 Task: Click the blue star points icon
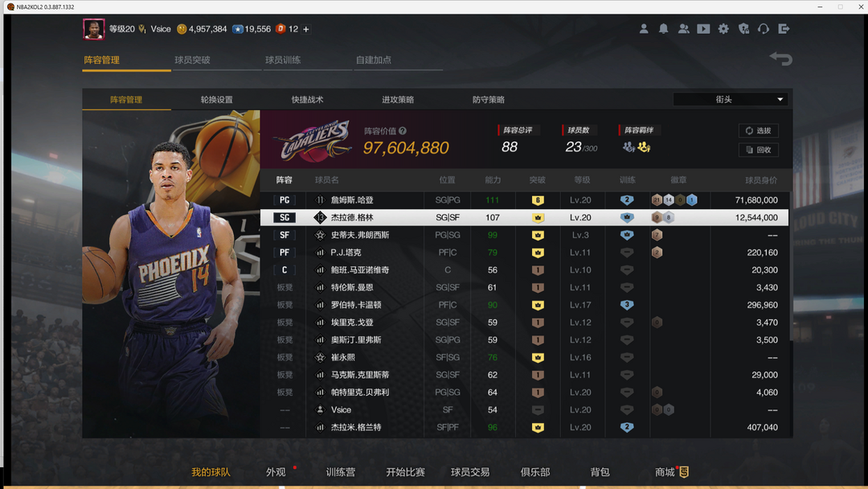click(237, 29)
